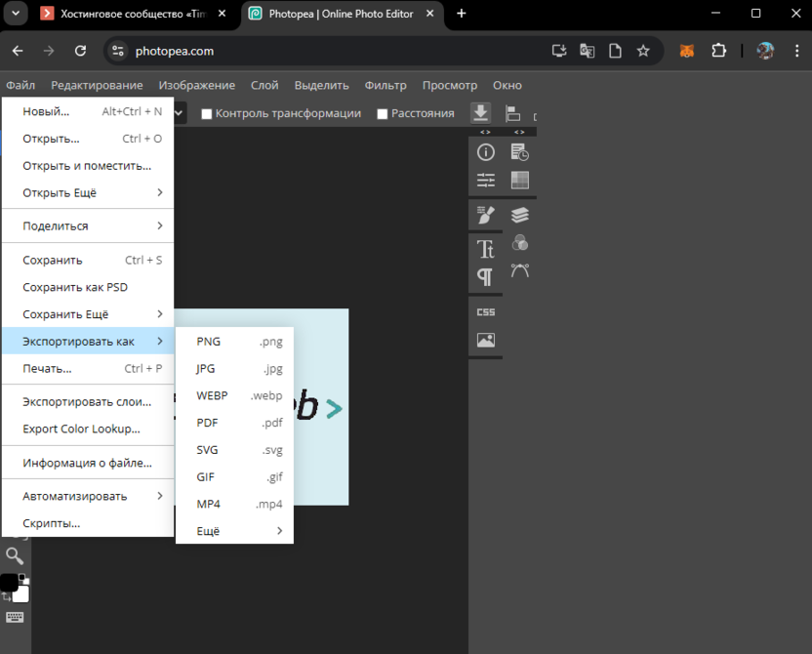
Task: Open the History panel icon
Action: (x=519, y=152)
